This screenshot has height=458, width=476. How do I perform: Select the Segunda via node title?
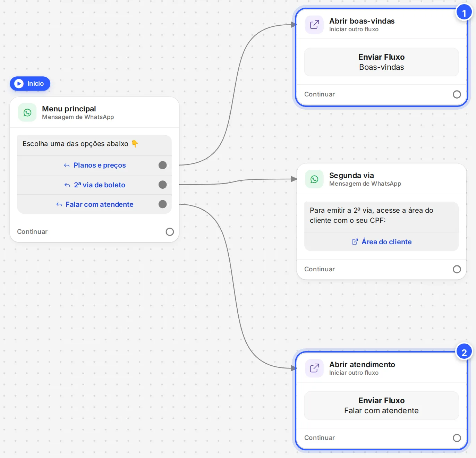point(351,175)
